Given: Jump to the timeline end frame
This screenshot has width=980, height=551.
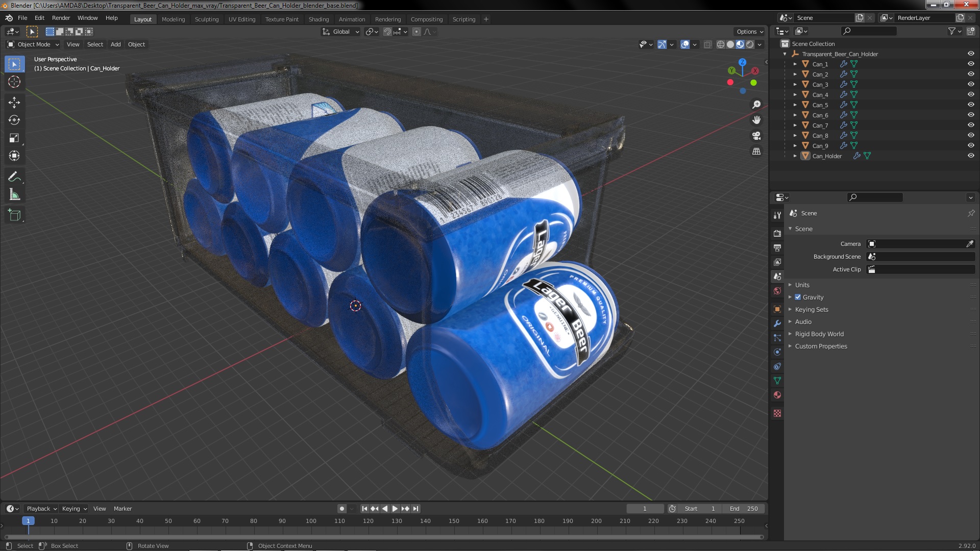Looking at the screenshot, I should [x=416, y=509].
